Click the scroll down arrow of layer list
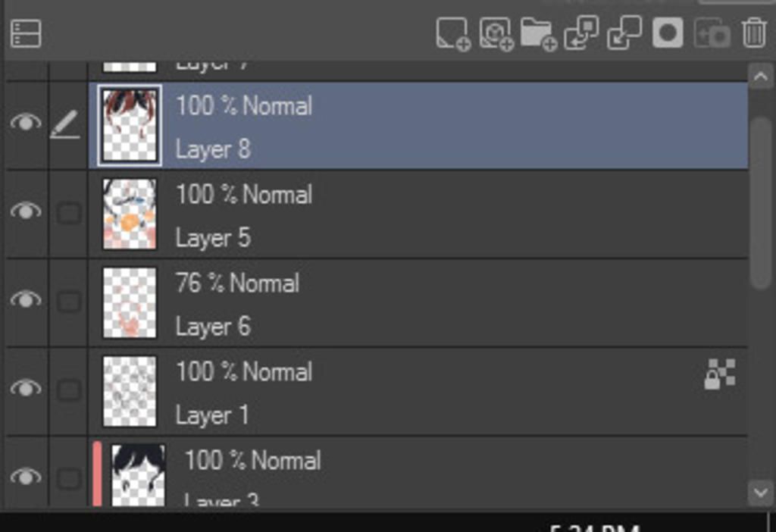The width and height of the screenshot is (776, 532). 761,493
